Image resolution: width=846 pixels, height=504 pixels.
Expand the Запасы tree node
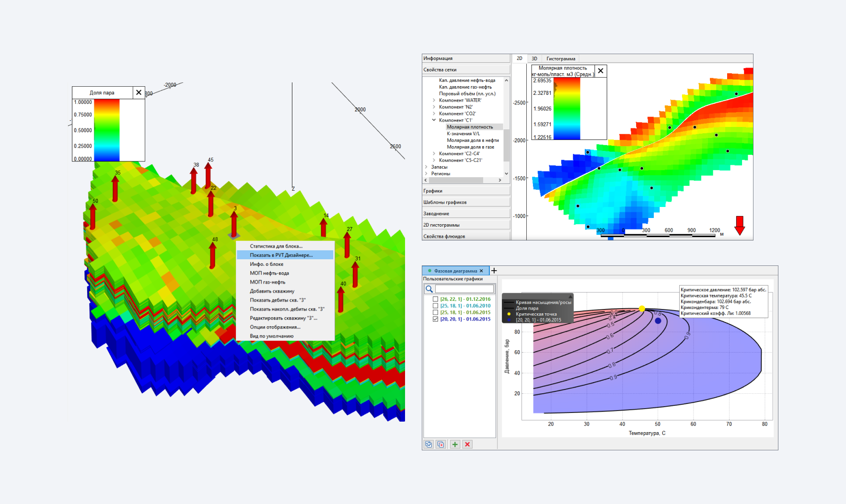pos(426,167)
